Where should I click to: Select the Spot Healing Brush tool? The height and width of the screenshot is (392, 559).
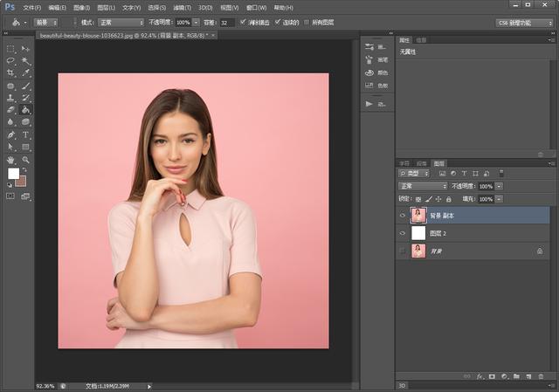click(x=10, y=86)
